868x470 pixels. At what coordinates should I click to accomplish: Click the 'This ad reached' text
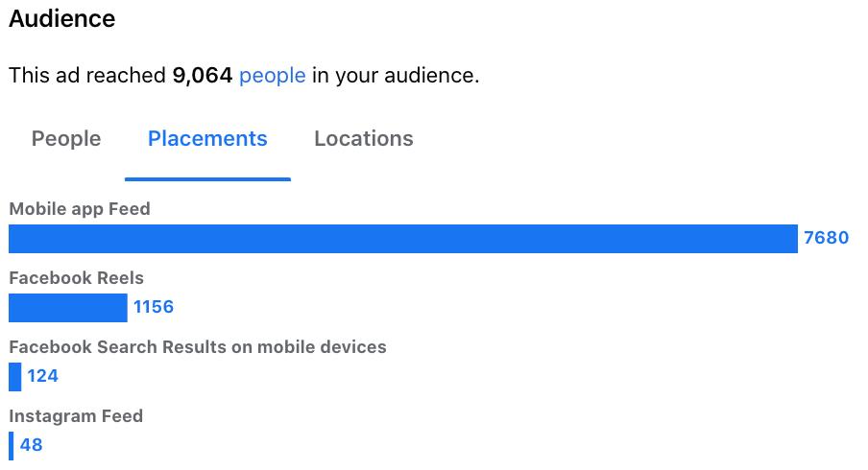[x=87, y=76]
